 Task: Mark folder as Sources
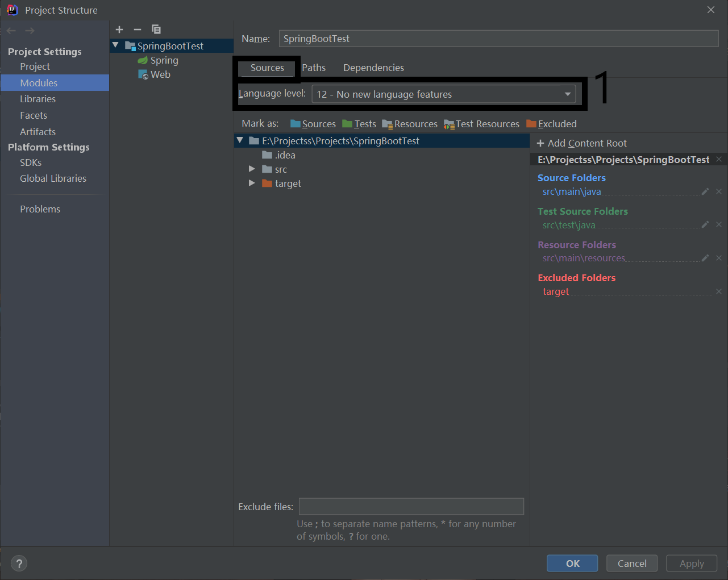click(313, 124)
